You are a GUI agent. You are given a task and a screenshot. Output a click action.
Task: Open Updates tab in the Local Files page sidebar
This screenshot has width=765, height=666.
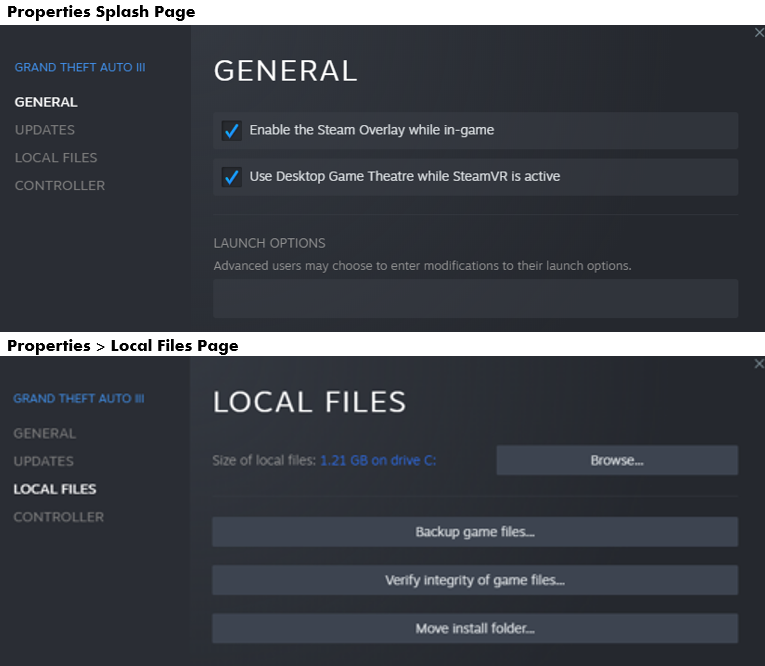point(44,462)
